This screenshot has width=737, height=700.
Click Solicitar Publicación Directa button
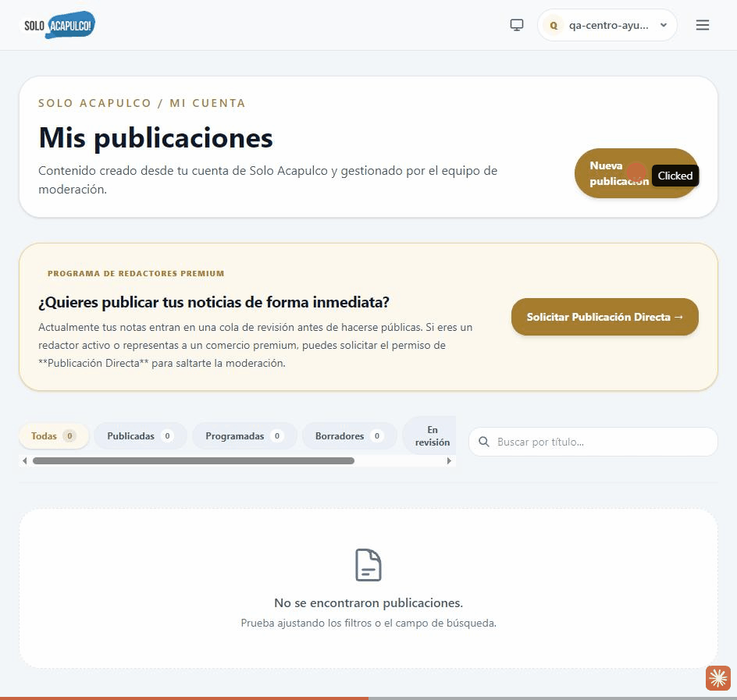click(x=604, y=317)
